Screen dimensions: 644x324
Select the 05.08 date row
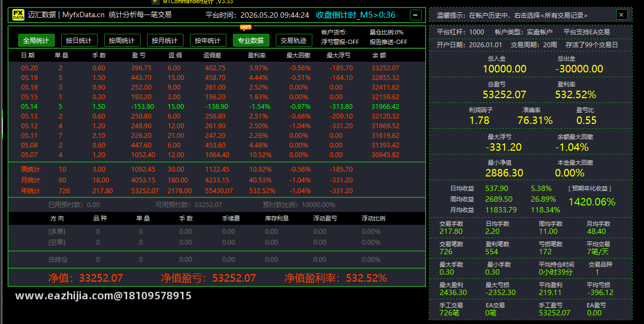click(217, 145)
